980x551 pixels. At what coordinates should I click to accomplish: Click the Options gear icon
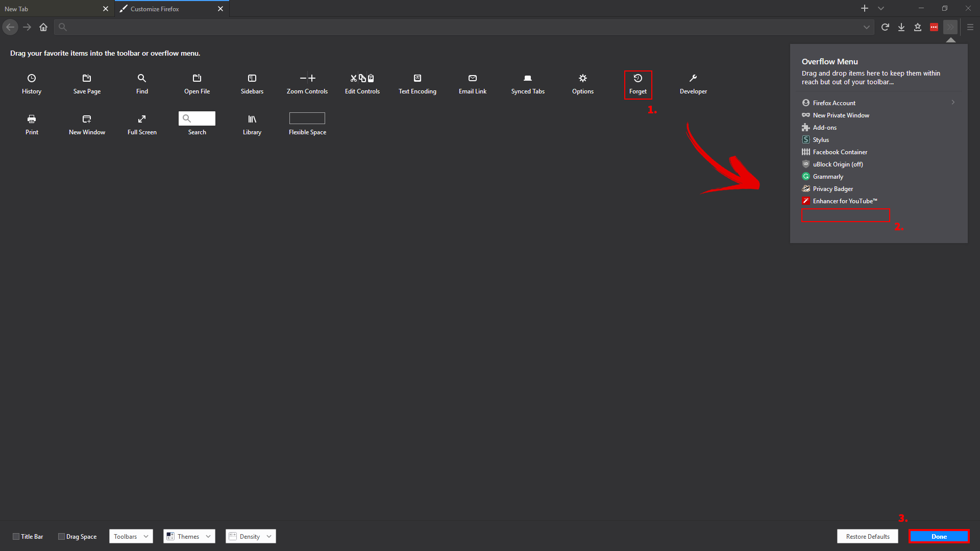(583, 78)
